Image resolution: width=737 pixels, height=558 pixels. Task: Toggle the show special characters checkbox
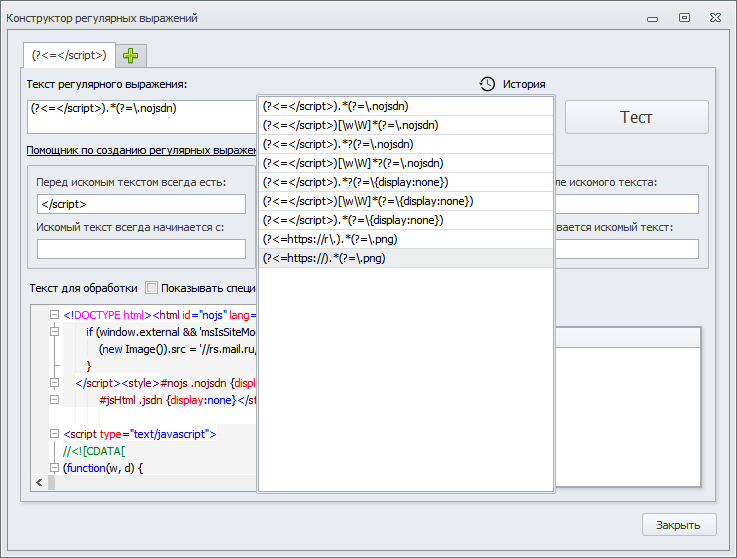153,288
